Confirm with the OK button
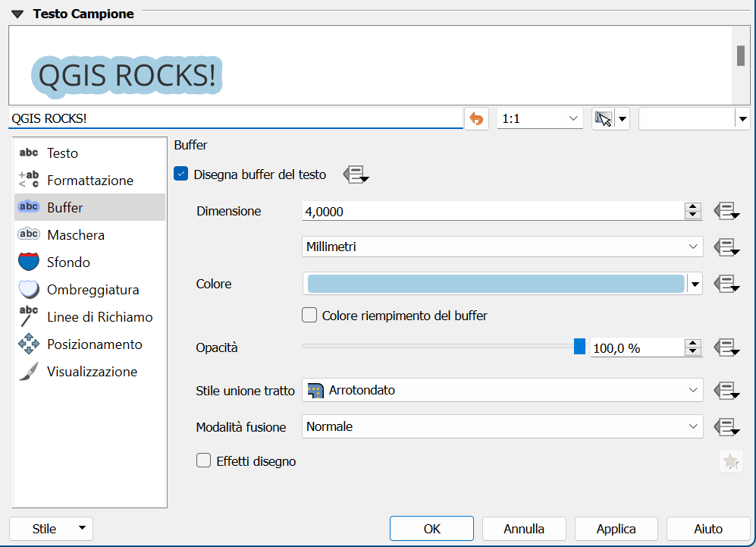The width and height of the screenshot is (756, 547). (431, 529)
